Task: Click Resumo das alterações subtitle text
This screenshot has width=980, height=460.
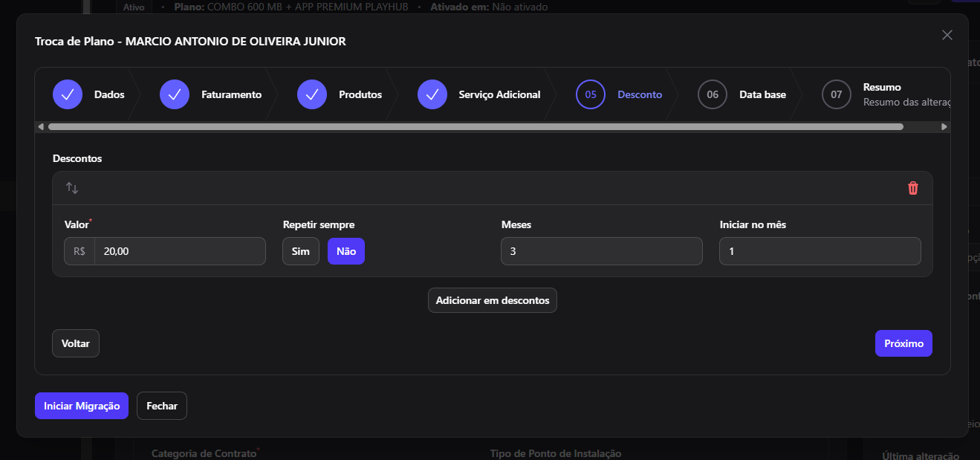Action: click(x=906, y=101)
